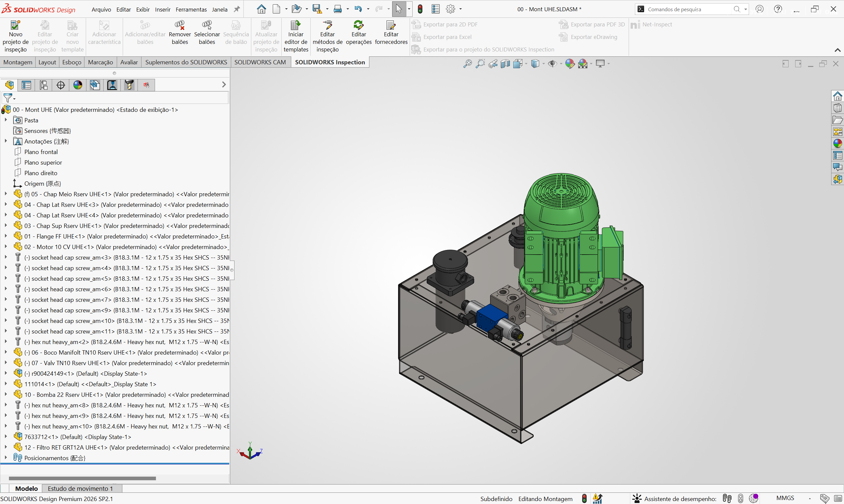Toggle the Section View tool
Viewport: 844px width, 504px height.
point(506,64)
